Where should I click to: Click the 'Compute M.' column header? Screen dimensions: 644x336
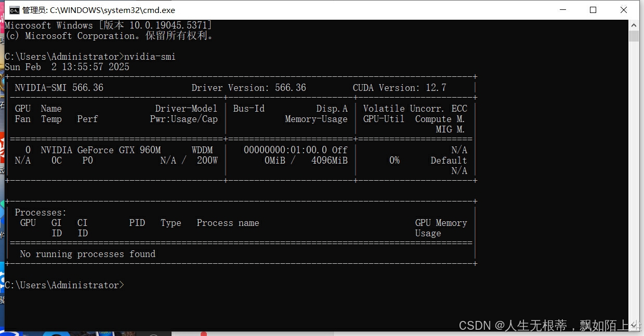pos(440,119)
